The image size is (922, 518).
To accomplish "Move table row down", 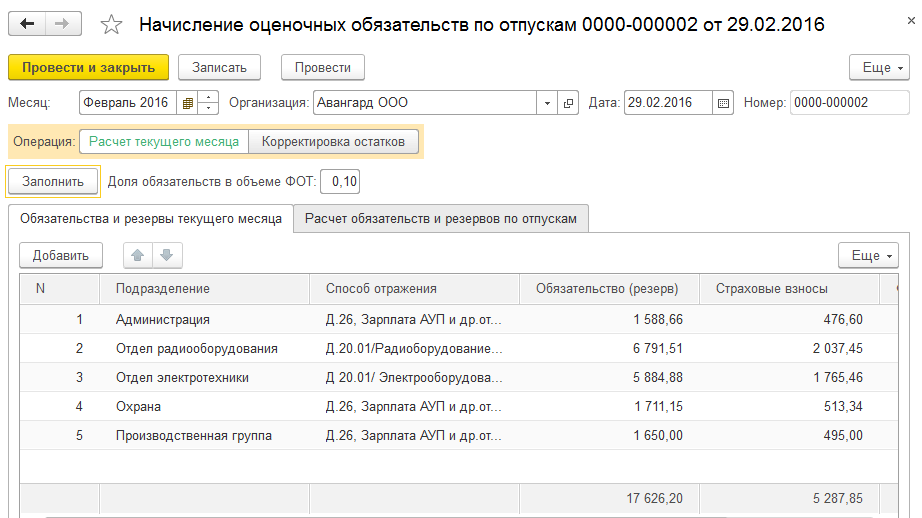I will [x=166, y=256].
